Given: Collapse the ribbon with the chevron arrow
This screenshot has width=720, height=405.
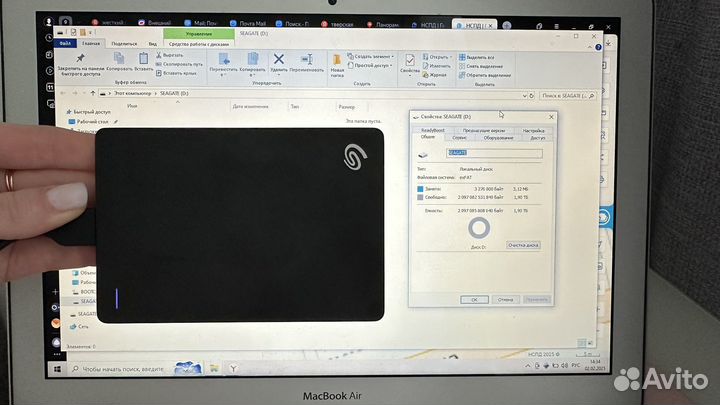Looking at the screenshot, I should tap(590, 47).
